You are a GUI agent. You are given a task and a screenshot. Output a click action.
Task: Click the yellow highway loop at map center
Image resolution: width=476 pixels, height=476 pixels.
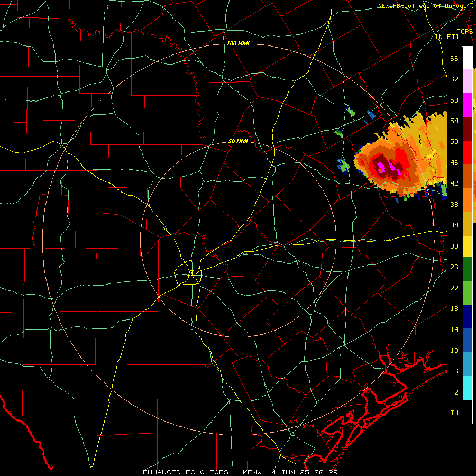tap(188, 272)
